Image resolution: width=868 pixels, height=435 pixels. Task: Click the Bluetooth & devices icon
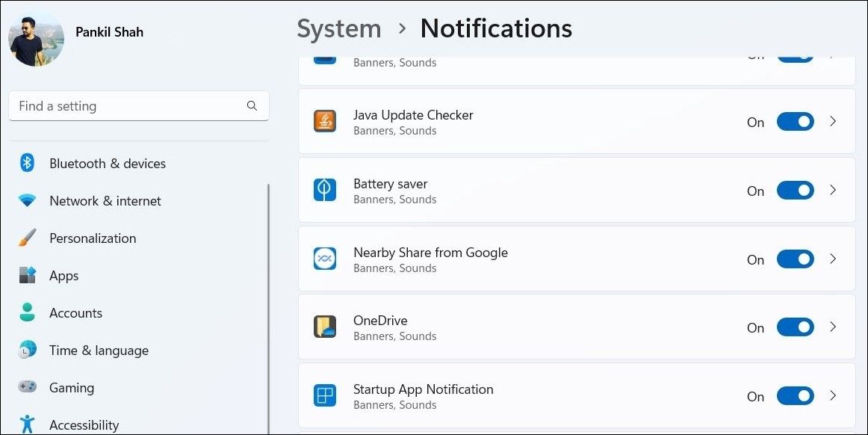coord(28,163)
